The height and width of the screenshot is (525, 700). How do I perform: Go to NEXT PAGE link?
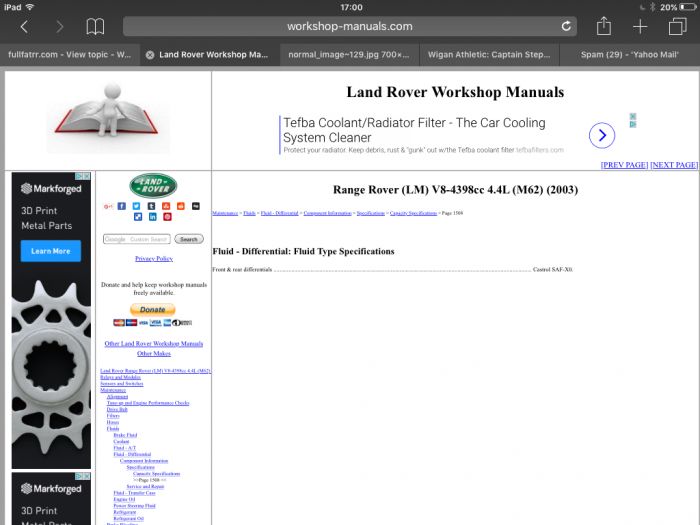(674, 165)
